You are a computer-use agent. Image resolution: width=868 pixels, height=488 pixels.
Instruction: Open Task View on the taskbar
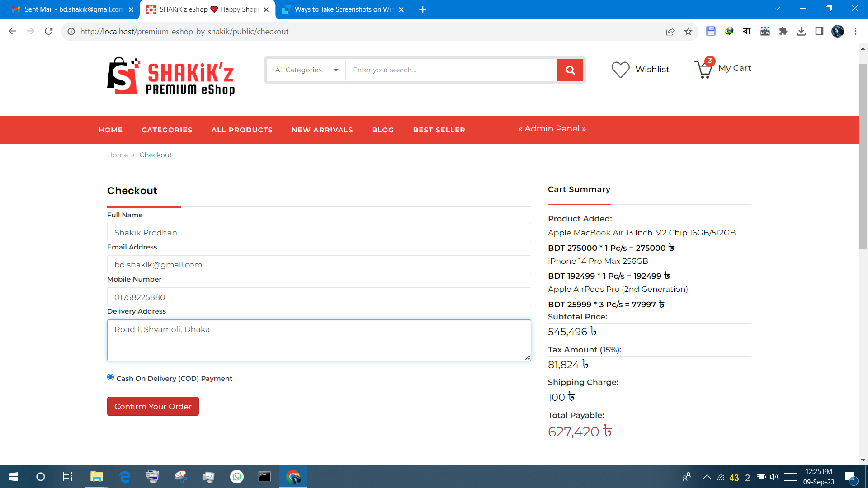point(68,477)
